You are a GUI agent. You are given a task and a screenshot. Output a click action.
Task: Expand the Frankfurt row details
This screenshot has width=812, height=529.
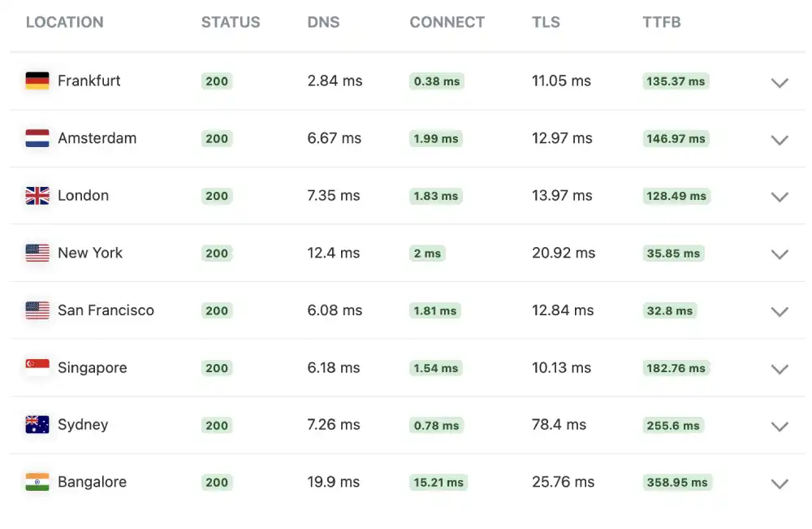780,82
